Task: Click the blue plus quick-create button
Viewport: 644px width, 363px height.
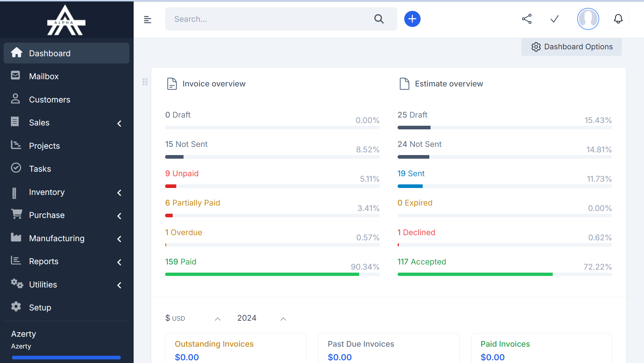Action: [412, 19]
